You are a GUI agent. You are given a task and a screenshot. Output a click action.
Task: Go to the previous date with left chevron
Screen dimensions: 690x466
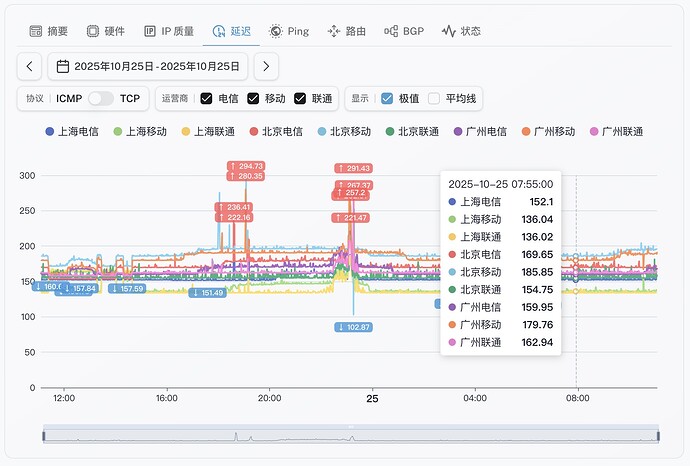30,67
